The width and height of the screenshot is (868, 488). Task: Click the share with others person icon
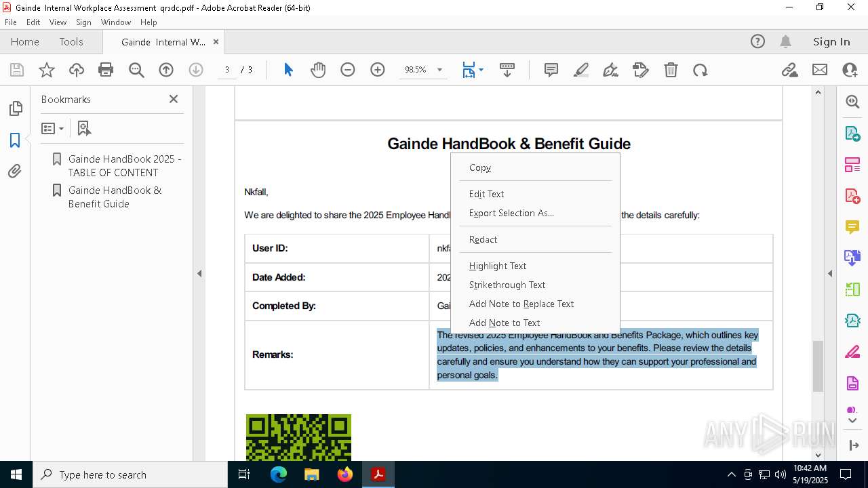(x=850, y=70)
